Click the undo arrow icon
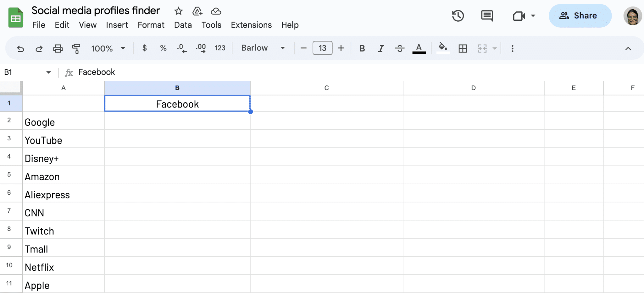The image size is (644, 293). click(x=20, y=49)
